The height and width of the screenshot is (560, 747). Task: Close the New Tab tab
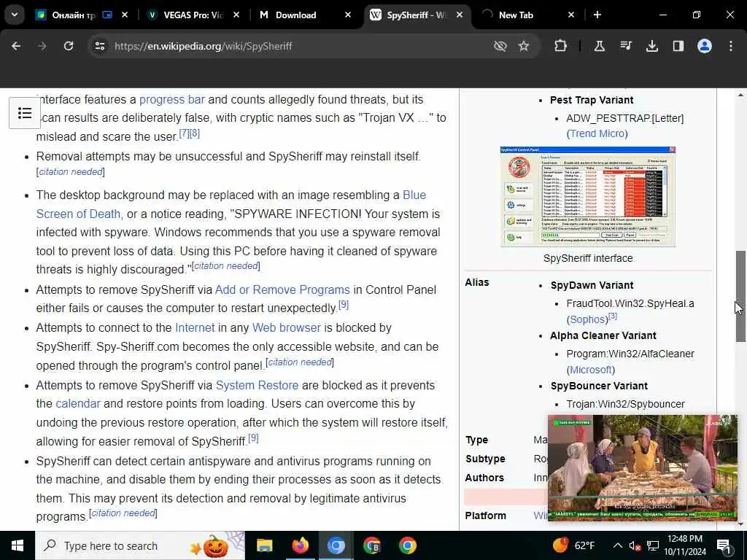point(571,15)
